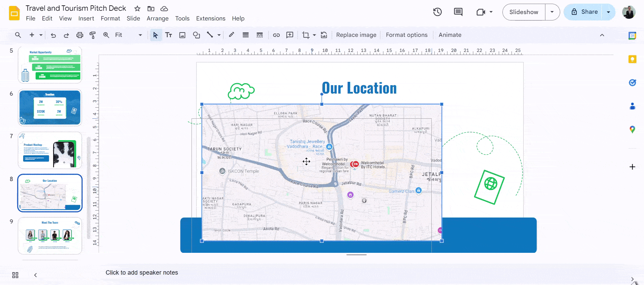Select slide 6 Traction thumbnail

pos(50,108)
